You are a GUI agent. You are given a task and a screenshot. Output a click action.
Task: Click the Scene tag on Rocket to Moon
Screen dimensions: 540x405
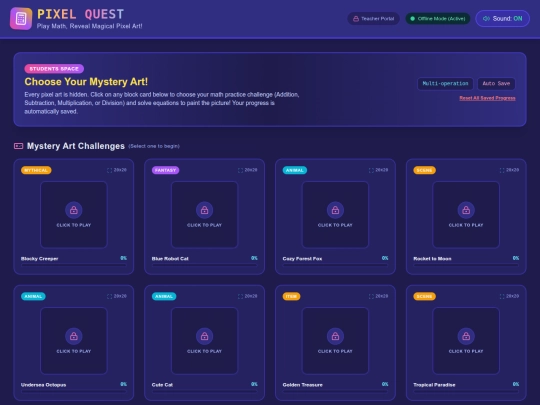[x=424, y=170]
